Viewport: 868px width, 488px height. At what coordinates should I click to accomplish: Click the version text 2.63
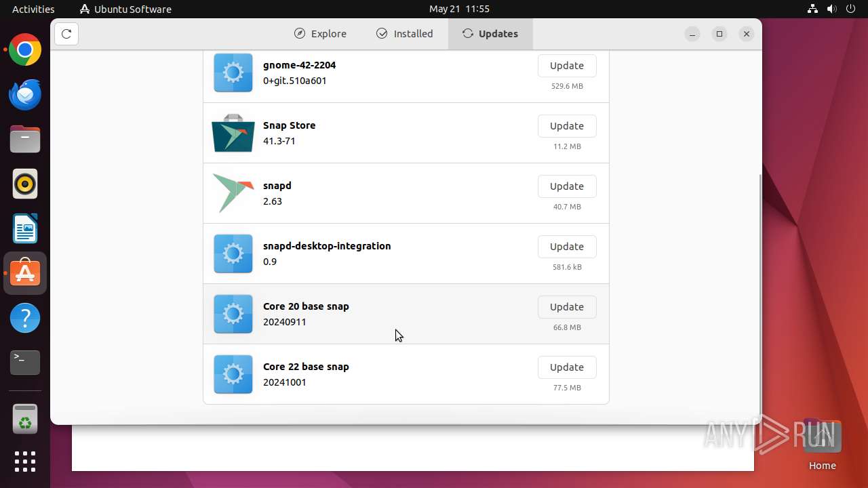(x=273, y=201)
